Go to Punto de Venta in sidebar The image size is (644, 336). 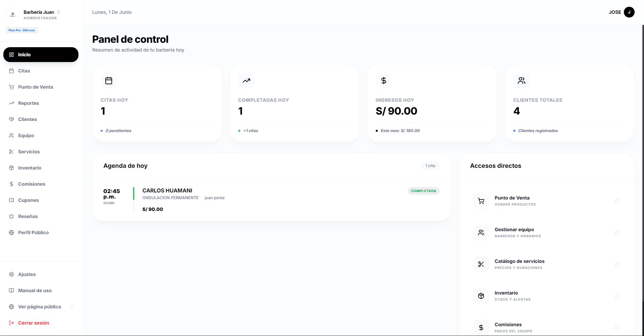(x=41, y=87)
